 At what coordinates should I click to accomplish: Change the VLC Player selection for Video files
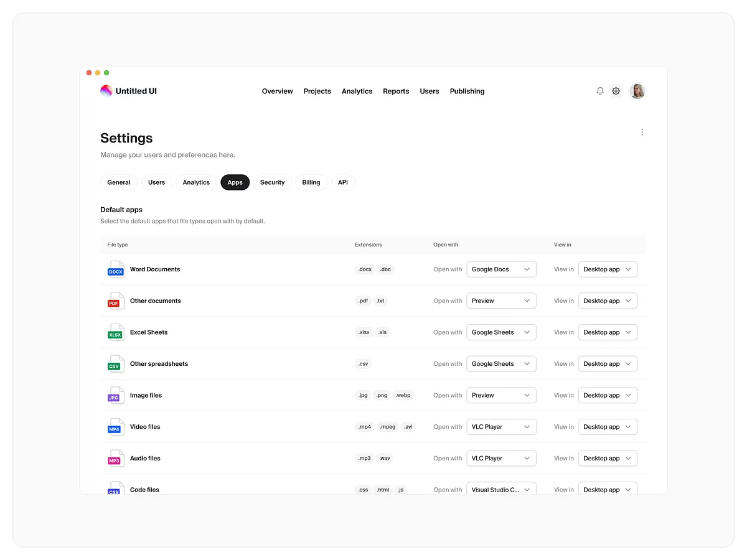501,426
